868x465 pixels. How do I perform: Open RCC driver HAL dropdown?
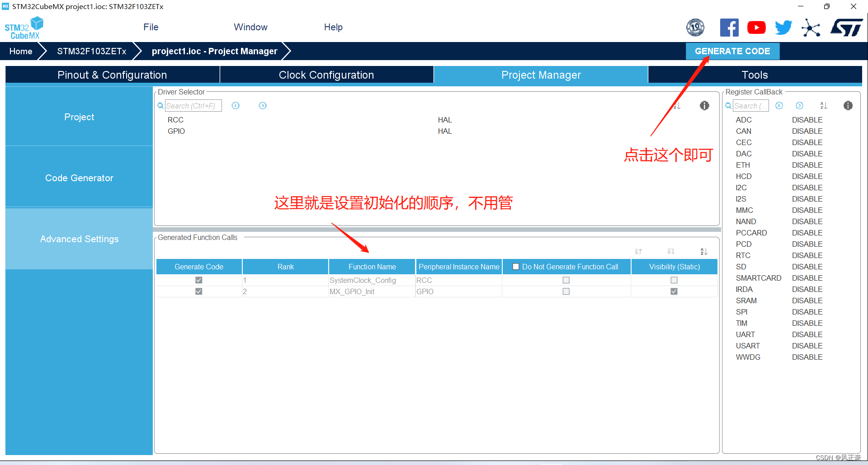[445, 120]
